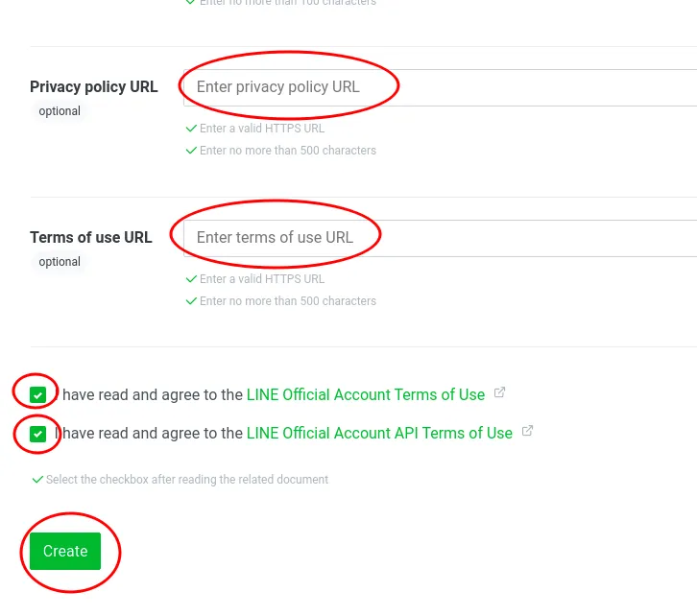Screen dimensions: 697x616
Task: Click 500-character checkmark icon under Privacy policy field
Action: click(x=192, y=151)
